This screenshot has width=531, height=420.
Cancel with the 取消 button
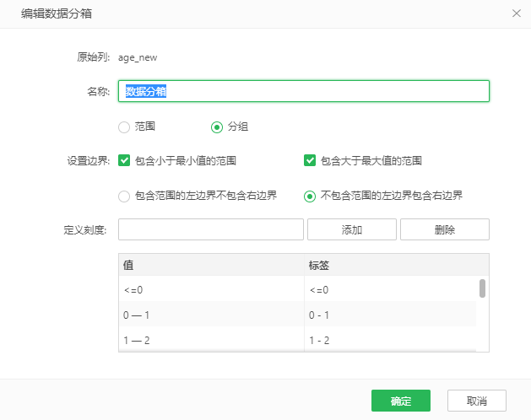pyautogui.click(x=477, y=401)
